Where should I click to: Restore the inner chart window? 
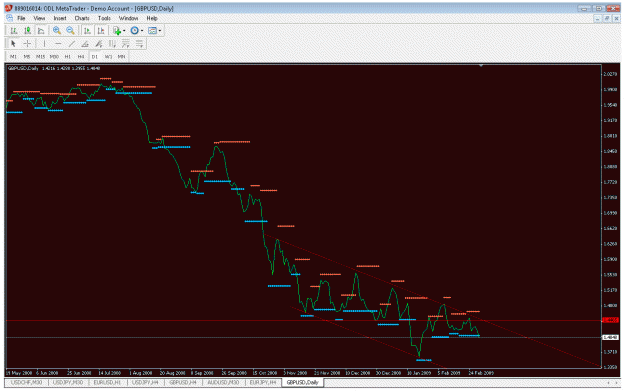pyautogui.click(x=607, y=18)
